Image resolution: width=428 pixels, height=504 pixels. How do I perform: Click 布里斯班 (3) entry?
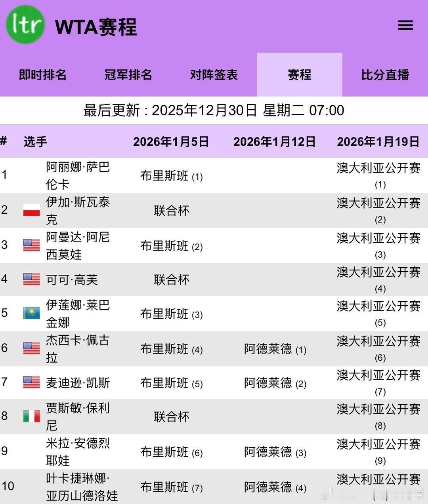172,314
